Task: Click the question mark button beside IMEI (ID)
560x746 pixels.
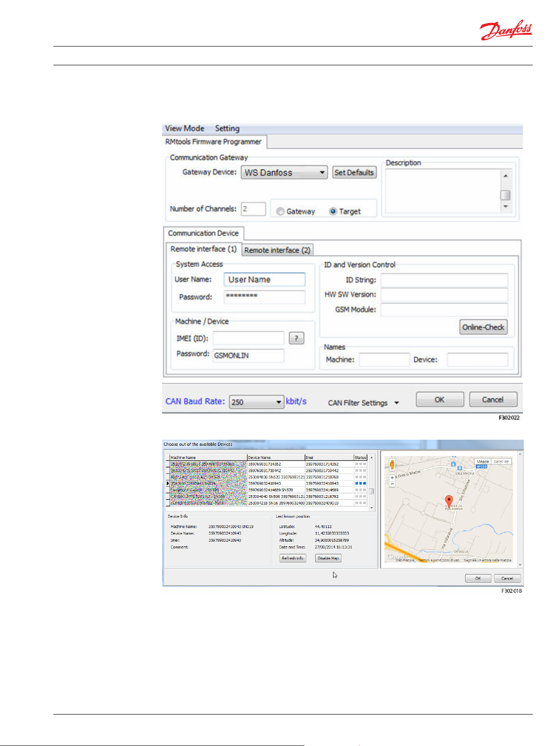Action: tap(296, 338)
